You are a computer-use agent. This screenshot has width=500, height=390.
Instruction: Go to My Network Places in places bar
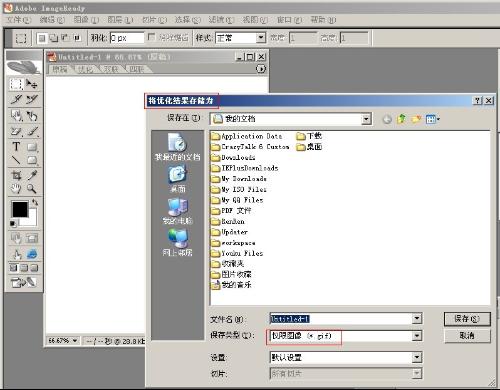click(177, 243)
